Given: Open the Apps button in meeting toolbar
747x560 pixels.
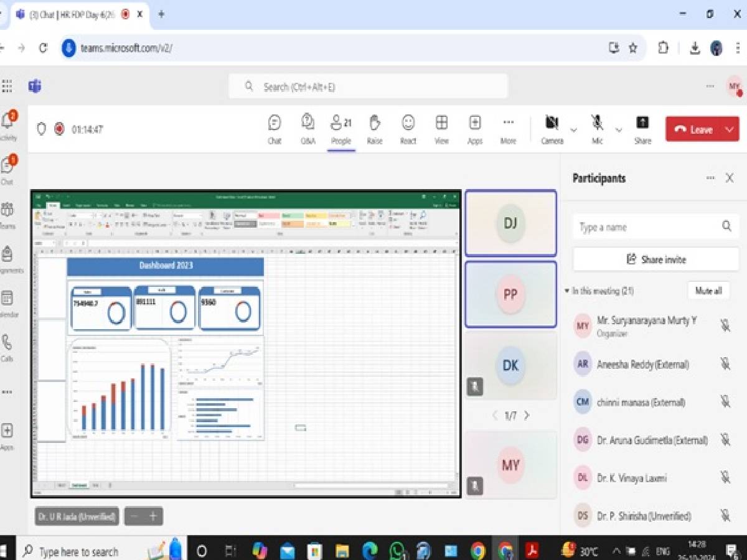Looking at the screenshot, I should coord(475,129).
